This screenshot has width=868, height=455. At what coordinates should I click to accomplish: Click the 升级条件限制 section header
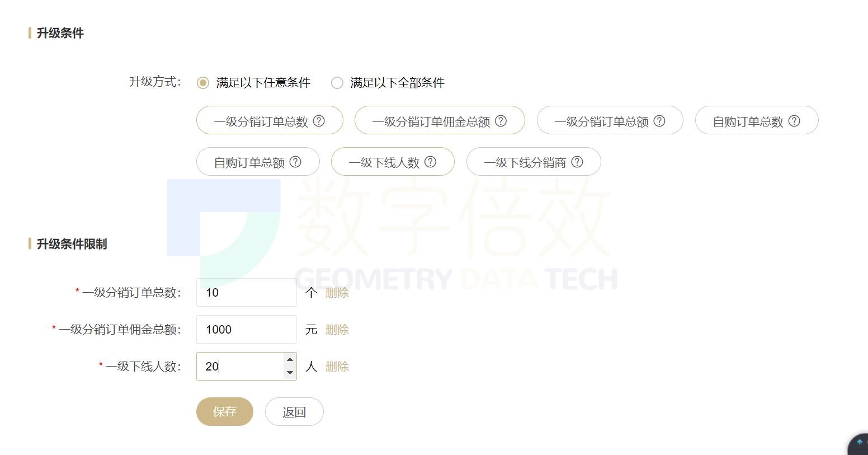[72, 244]
